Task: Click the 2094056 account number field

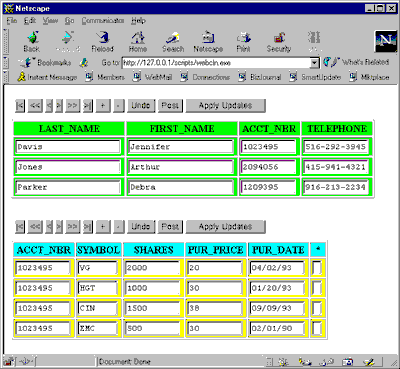Action: click(268, 167)
